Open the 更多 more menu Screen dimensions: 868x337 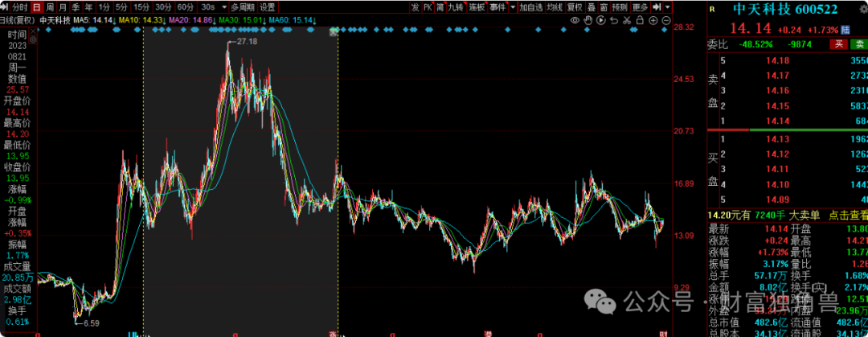[x=641, y=7]
